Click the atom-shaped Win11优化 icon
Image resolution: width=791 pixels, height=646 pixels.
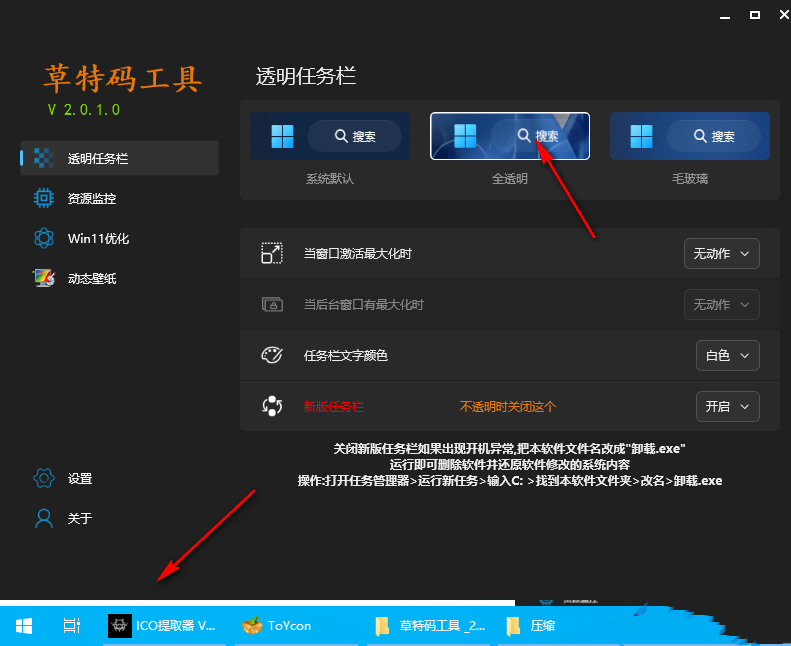pyautogui.click(x=44, y=238)
